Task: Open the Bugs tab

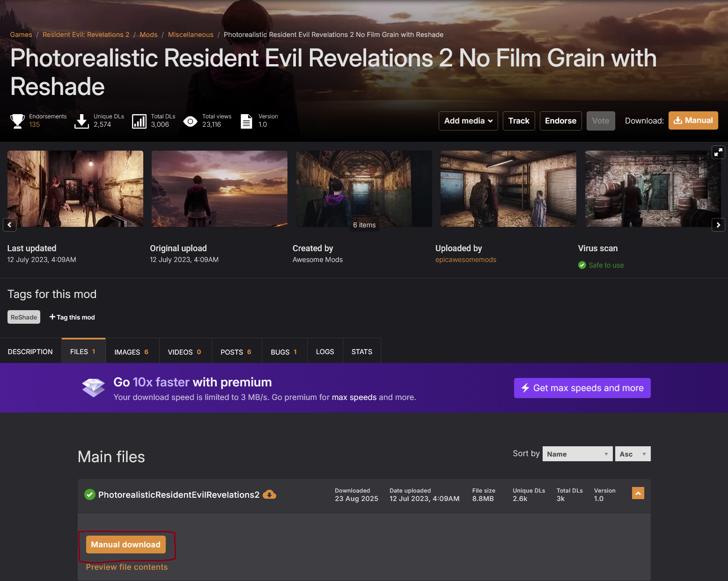Action: (x=284, y=351)
